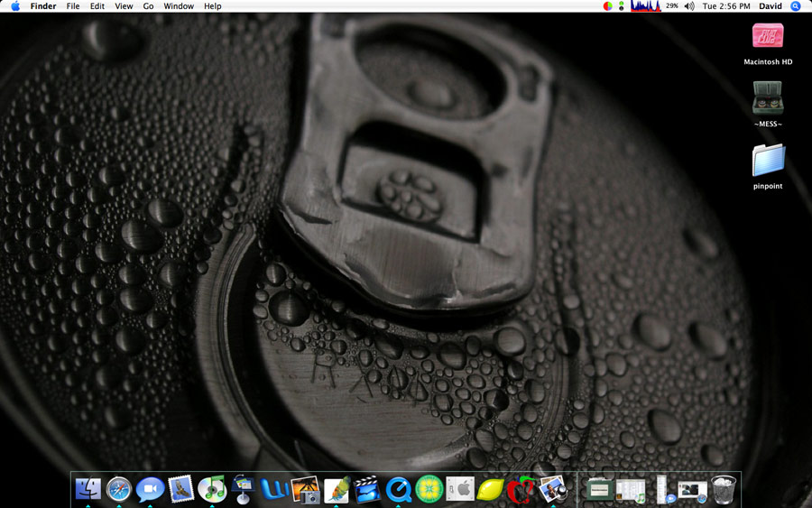Restore the minimized Safari window from Dock
Viewport: 812px width, 508px height.
[x=692, y=491]
